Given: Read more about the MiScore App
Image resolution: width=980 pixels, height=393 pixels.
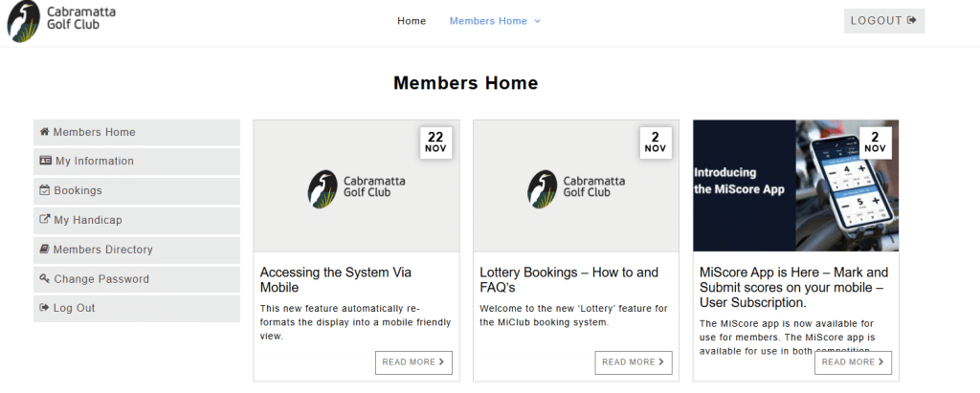Looking at the screenshot, I should pos(853,362).
